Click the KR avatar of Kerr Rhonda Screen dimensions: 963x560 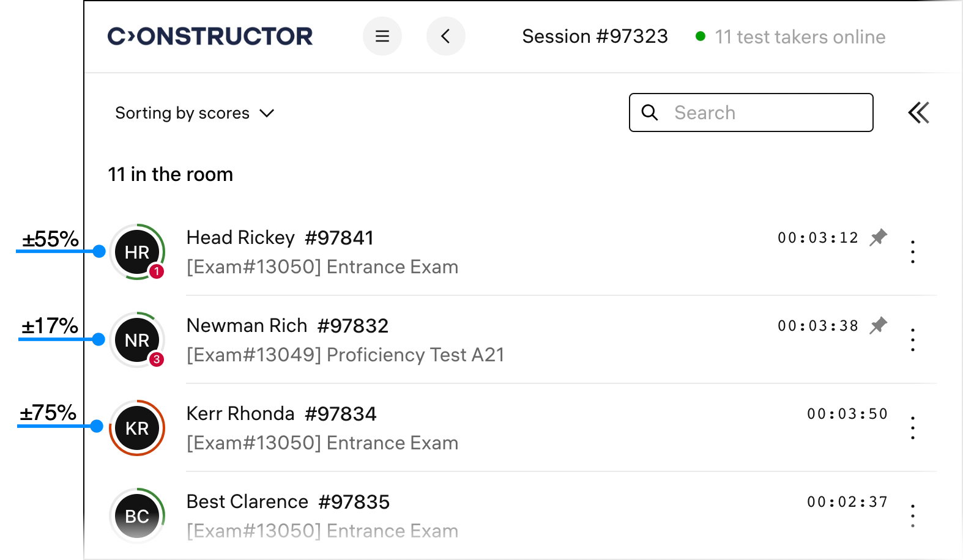[x=137, y=428]
